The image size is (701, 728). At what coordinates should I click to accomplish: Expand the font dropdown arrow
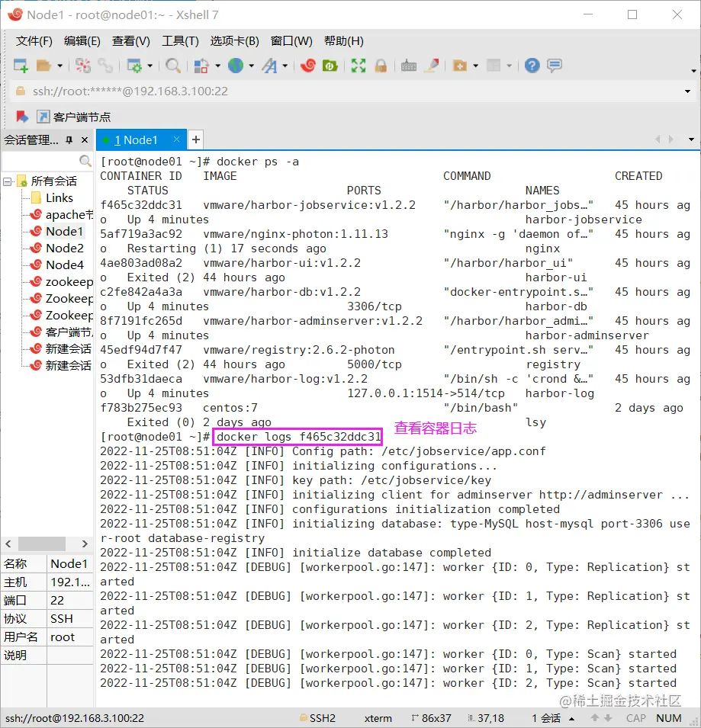pyautogui.click(x=285, y=66)
